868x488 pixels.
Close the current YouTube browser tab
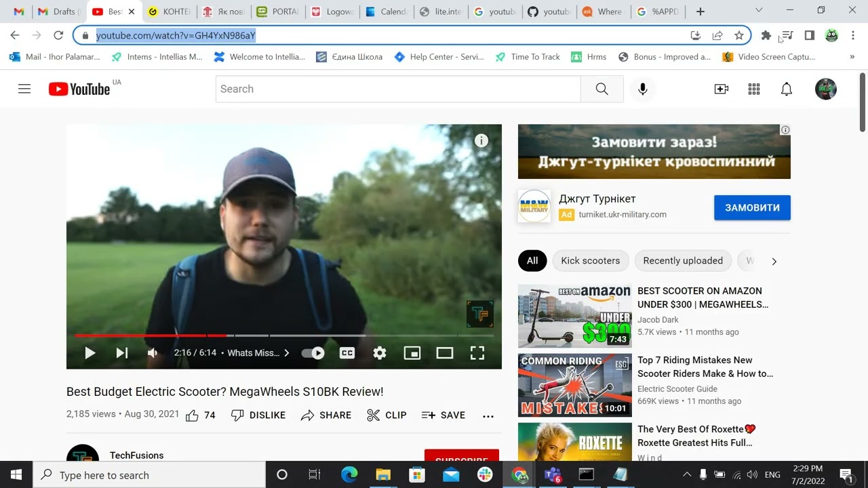pos(132,12)
